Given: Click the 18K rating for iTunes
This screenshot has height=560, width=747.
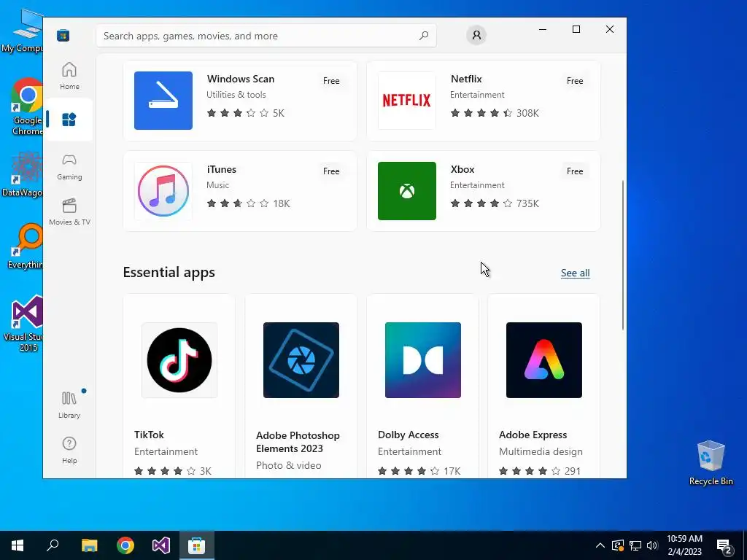Looking at the screenshot, I should (281, 203).
